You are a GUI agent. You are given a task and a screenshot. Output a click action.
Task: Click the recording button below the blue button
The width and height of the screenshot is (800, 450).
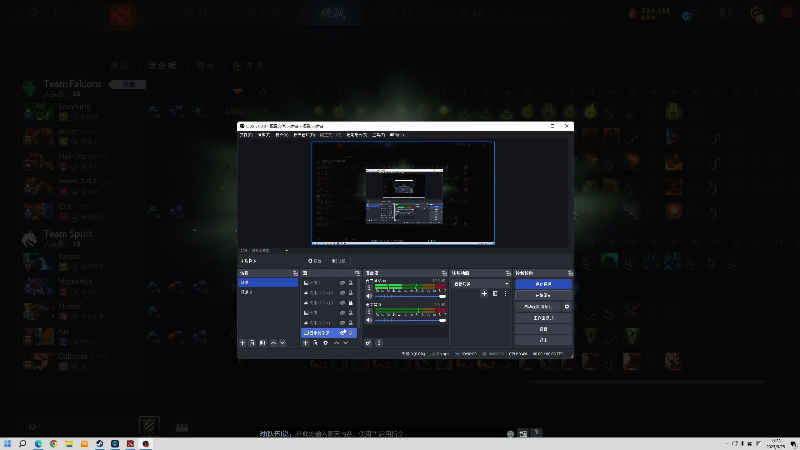click(x=543, y=295)
